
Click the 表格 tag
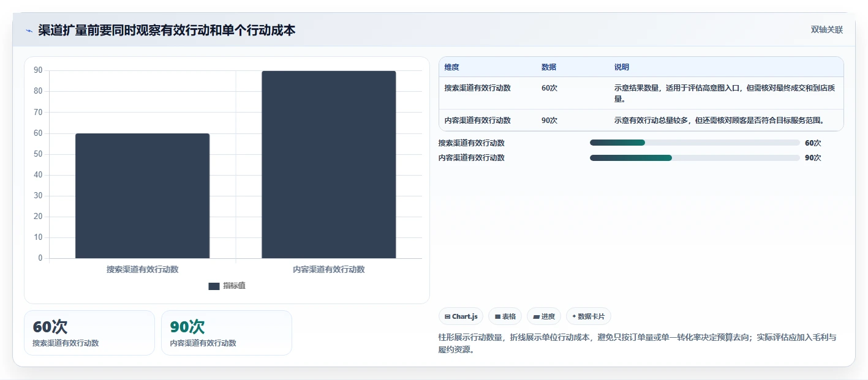click(505, 316)
